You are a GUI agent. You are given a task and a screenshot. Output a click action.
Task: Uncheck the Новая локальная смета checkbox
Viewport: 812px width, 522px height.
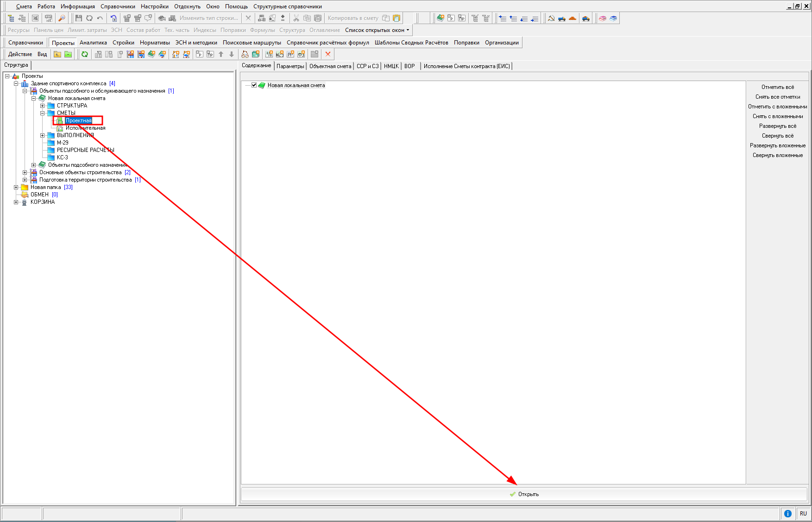(254, 85)
